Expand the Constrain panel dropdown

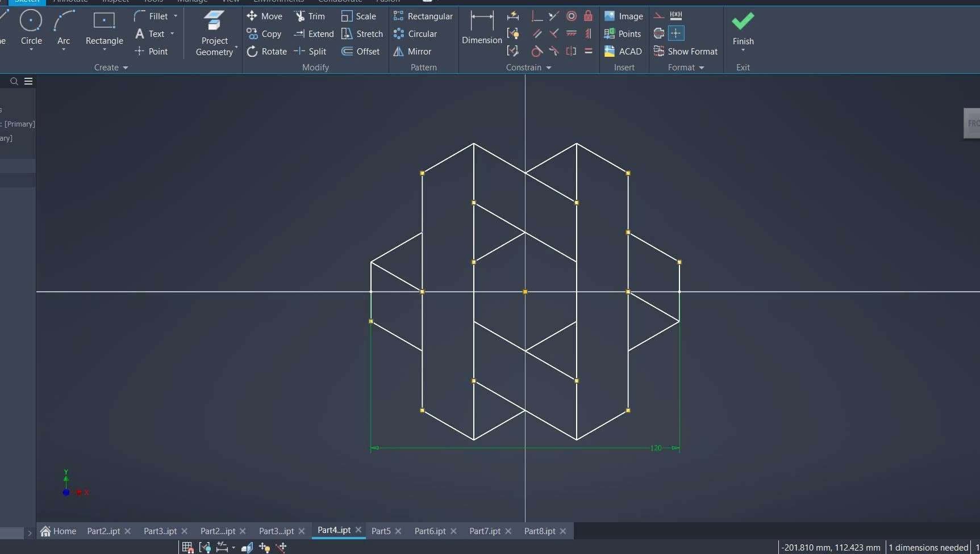coord(549,68)
